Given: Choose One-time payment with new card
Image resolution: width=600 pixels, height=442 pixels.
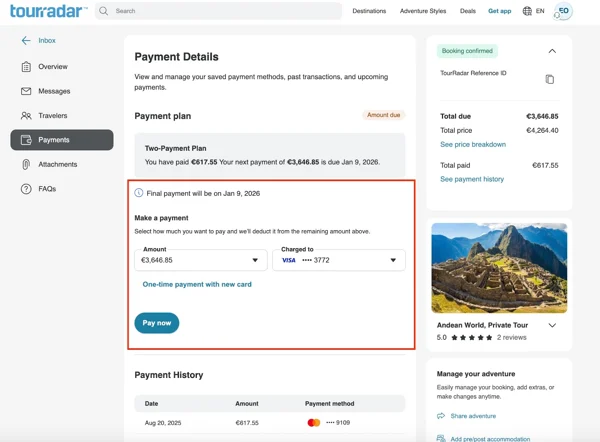Looking at the screenshot, I should pos(197,284).
